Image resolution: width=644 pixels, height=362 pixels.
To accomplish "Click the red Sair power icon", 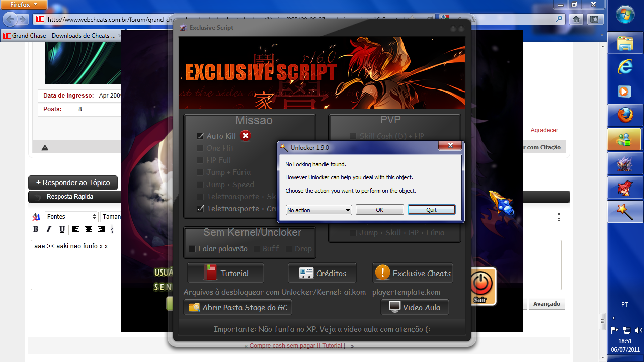I will 481,285.
